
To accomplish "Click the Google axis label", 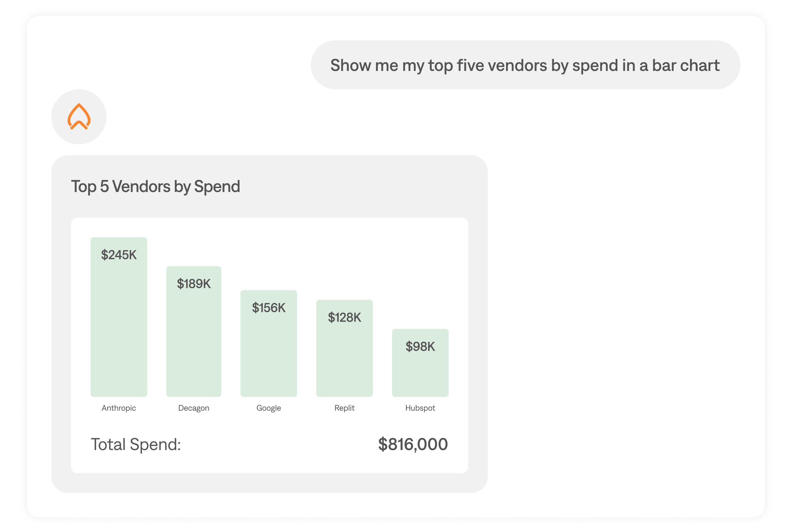I will coord(269,408).
